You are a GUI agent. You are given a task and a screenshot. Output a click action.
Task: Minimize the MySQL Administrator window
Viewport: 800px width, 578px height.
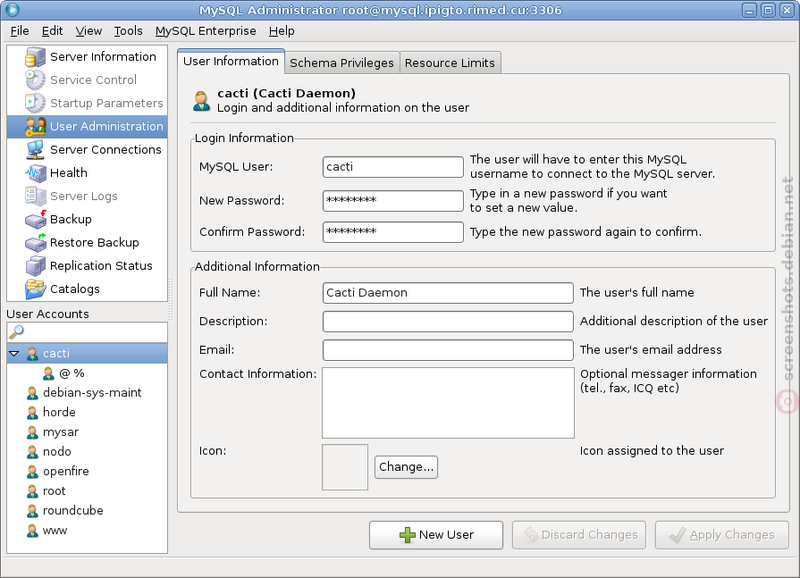(x=749, y=10)
